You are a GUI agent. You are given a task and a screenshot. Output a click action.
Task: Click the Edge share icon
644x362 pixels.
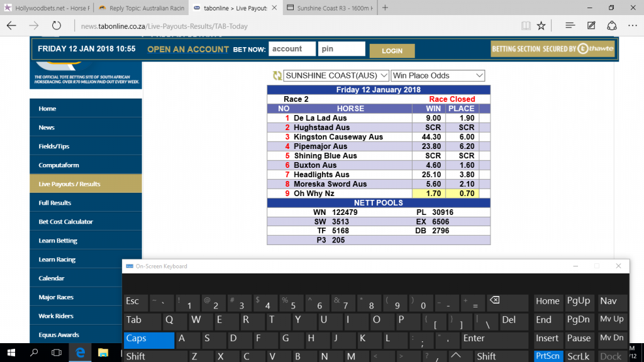click(x=612, y=26)
